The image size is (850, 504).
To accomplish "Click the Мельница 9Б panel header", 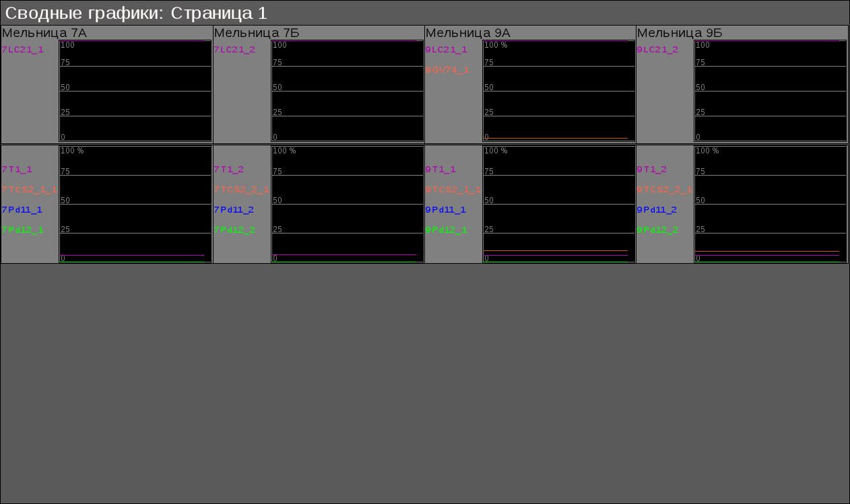I will tap(680, 32).
